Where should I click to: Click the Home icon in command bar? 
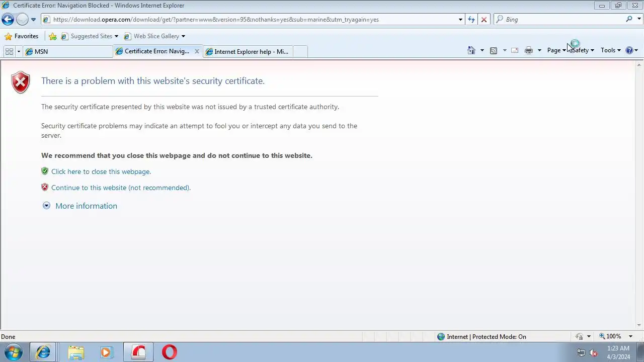pyautogui.click(x=471, y=50)
